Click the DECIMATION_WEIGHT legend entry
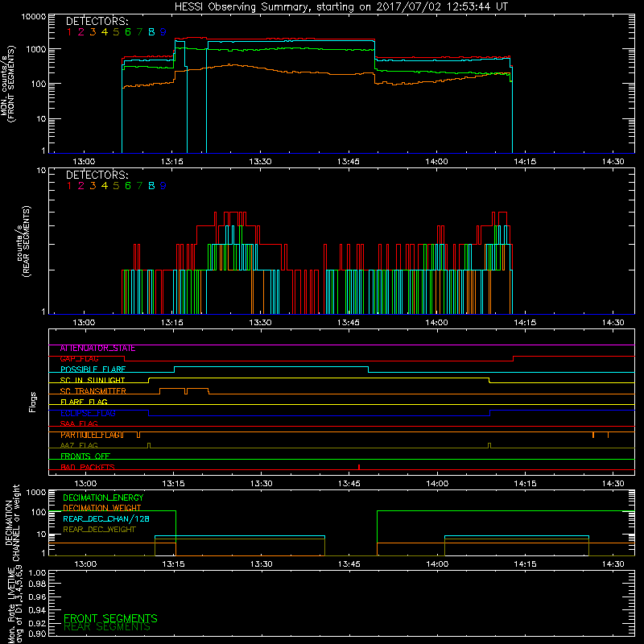This screenshot has height=644, width=644. pos(102,509)
